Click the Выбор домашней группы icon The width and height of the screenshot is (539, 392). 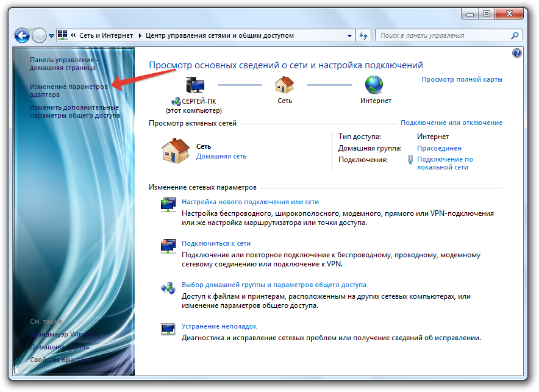pos(168,287)
